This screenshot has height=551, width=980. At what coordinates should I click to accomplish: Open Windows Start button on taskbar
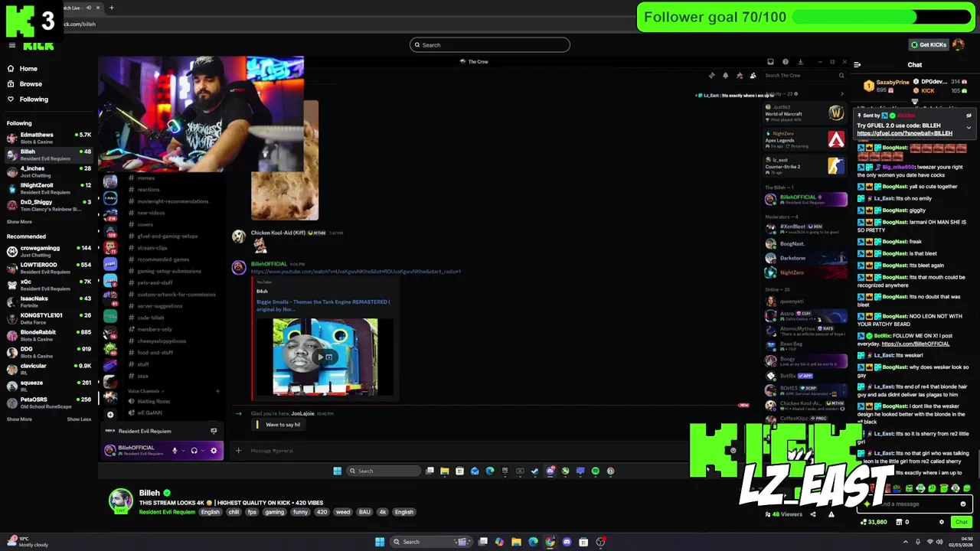[379, 542]
